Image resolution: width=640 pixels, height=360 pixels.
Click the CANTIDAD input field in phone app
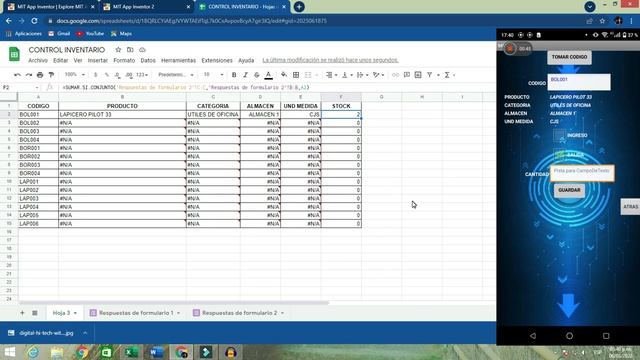[582, 173]
